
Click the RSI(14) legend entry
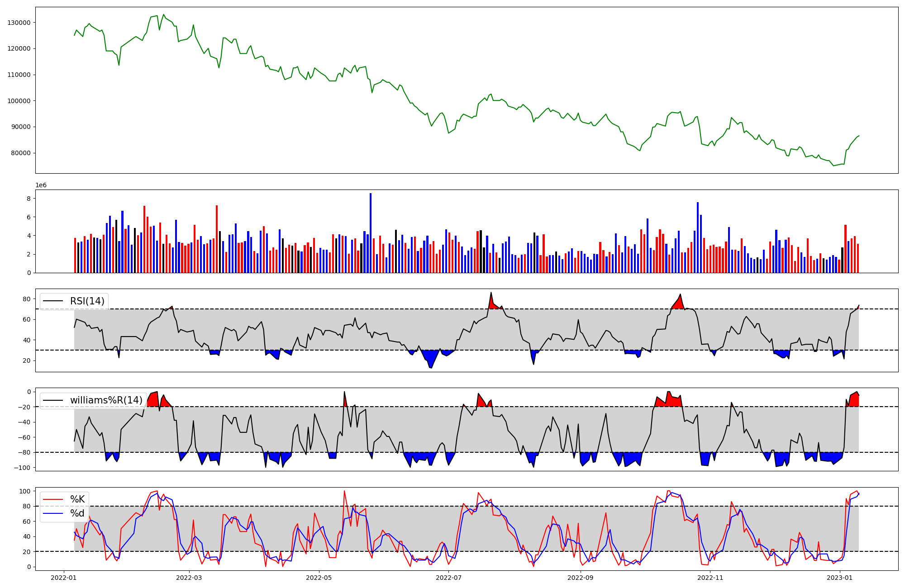[x=86, y=301]
